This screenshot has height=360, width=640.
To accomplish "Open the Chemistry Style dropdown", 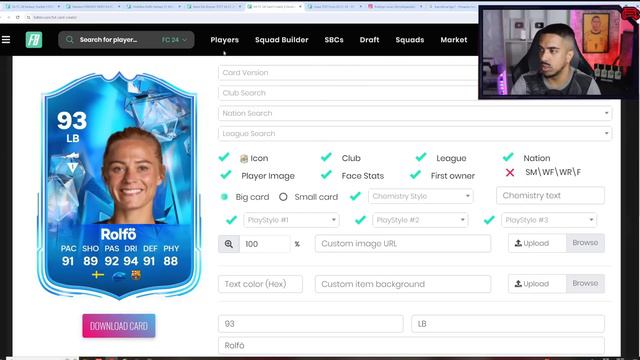I will (x=421, y=196).
